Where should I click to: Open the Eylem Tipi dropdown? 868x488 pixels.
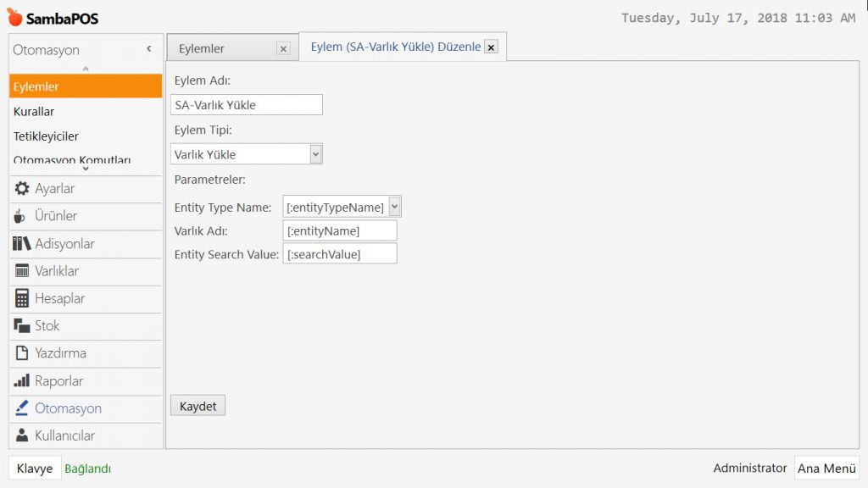tap(315, 154)
